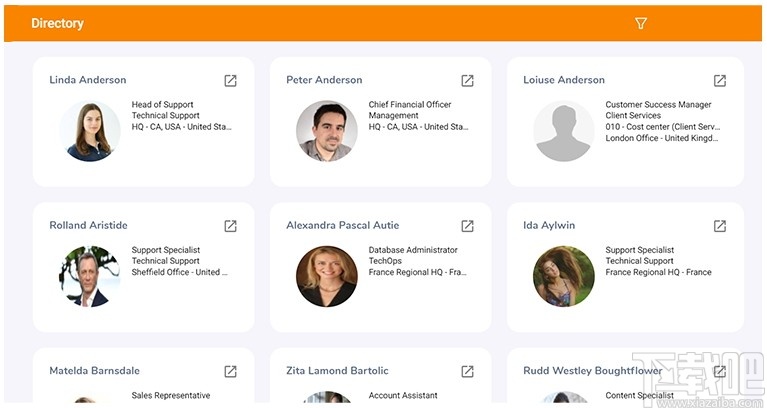Open Matelda Barnsdale's external link icon
Screen dimensions: 767x408
click(230, 371)
